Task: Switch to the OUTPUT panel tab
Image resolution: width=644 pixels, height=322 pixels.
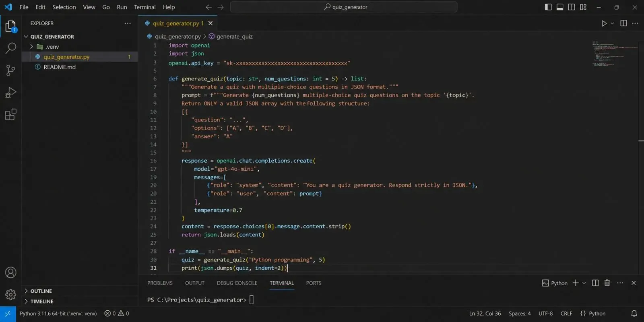Action: pyautogui.click(x=195, y=283)
